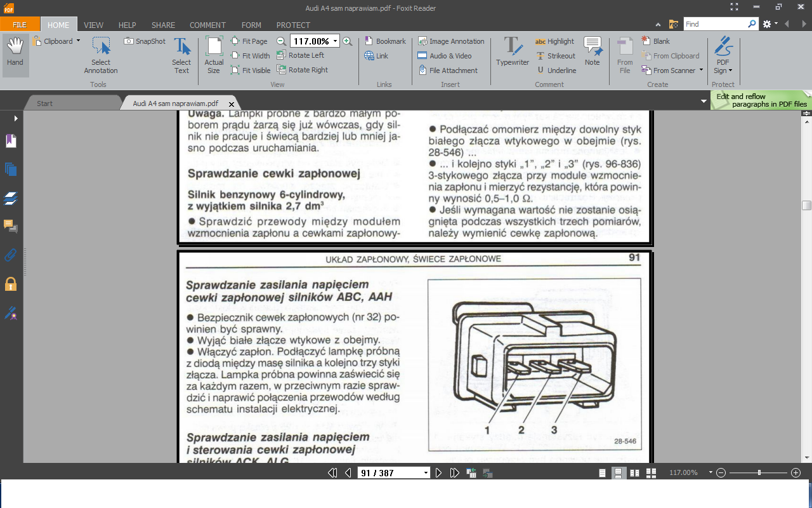This screenshot has height=508, width=812.
Task: Open the document tabs list dropdown
Action: [704, 102]
